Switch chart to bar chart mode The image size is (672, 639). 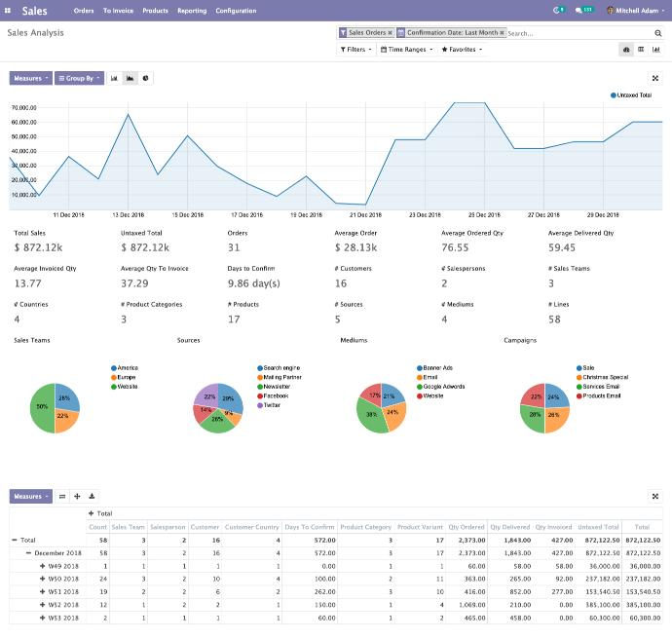coord(114,78)
